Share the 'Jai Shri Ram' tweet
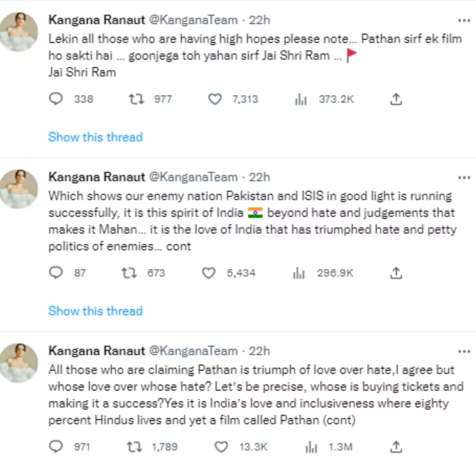The width and height of the screenshot is (476, 476). click(396, 99)
